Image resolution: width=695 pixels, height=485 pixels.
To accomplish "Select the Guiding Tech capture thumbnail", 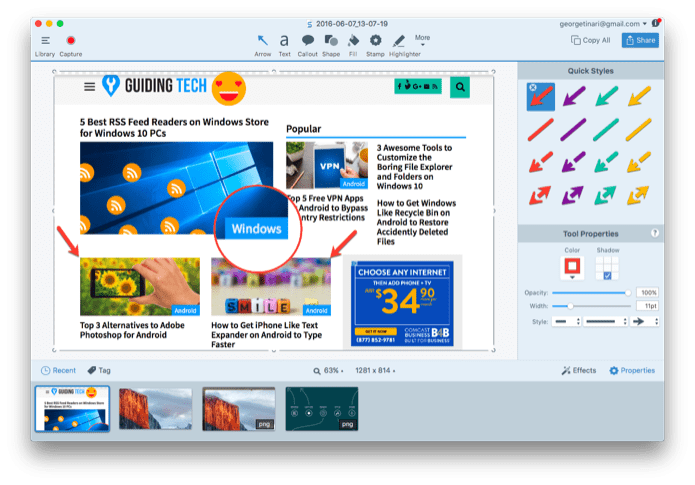I will pos(72,409).
